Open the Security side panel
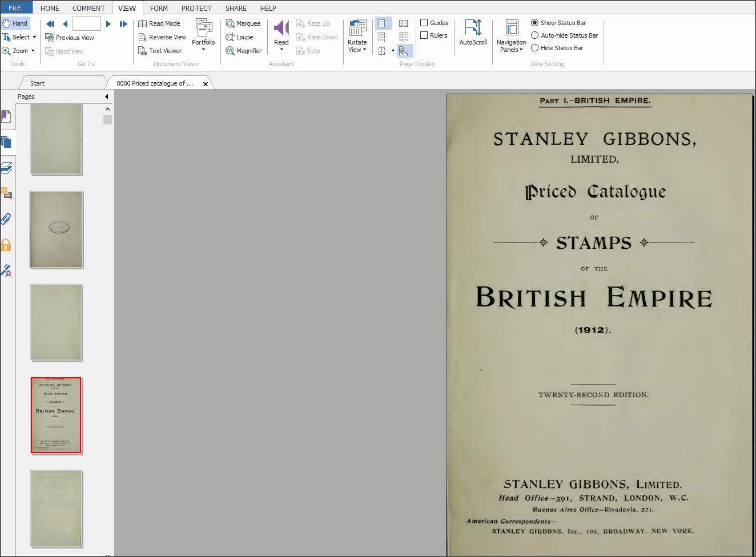 pos(6,245)
